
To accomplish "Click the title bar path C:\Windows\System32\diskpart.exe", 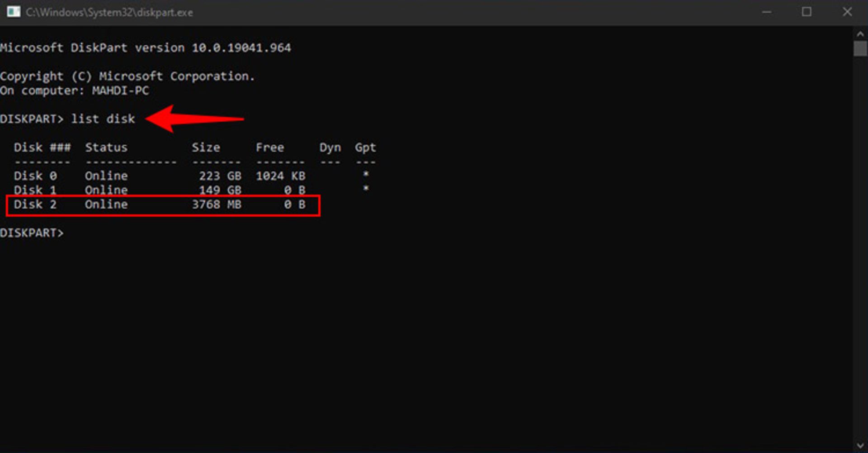I will pyautogui.click(x=108, y=12).
